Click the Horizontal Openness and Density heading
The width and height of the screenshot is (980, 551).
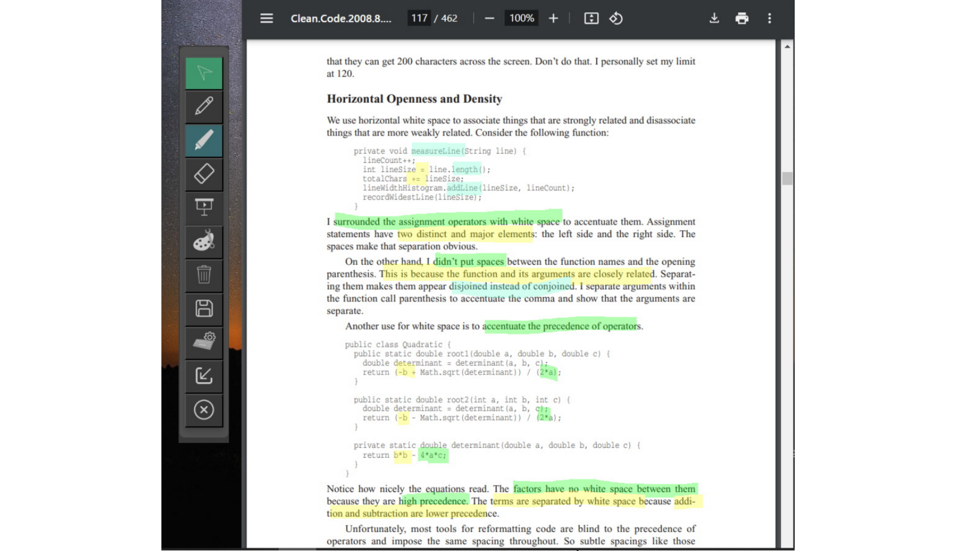(x=414, y=99)
